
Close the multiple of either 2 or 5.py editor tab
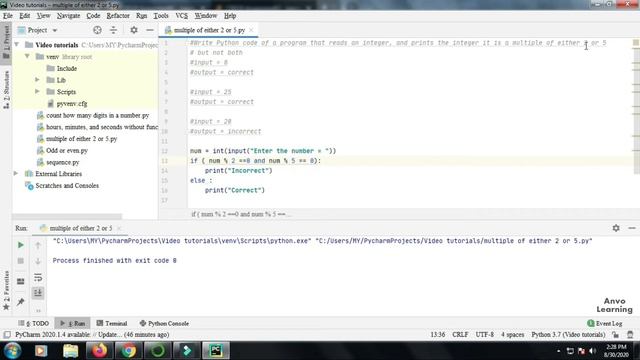pos(251,30)
